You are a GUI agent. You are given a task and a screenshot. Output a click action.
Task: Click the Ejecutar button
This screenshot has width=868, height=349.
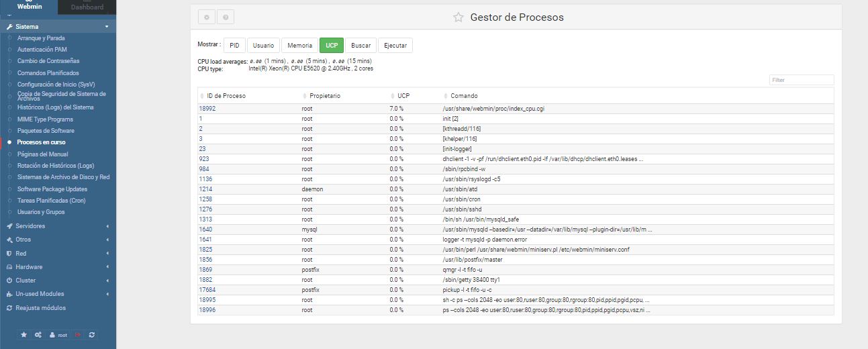(395, 46)
